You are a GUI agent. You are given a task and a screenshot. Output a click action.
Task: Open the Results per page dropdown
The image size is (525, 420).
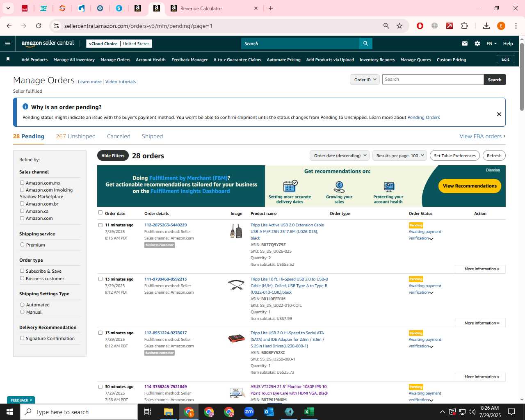pyautogui.click(x=399, y=155)
